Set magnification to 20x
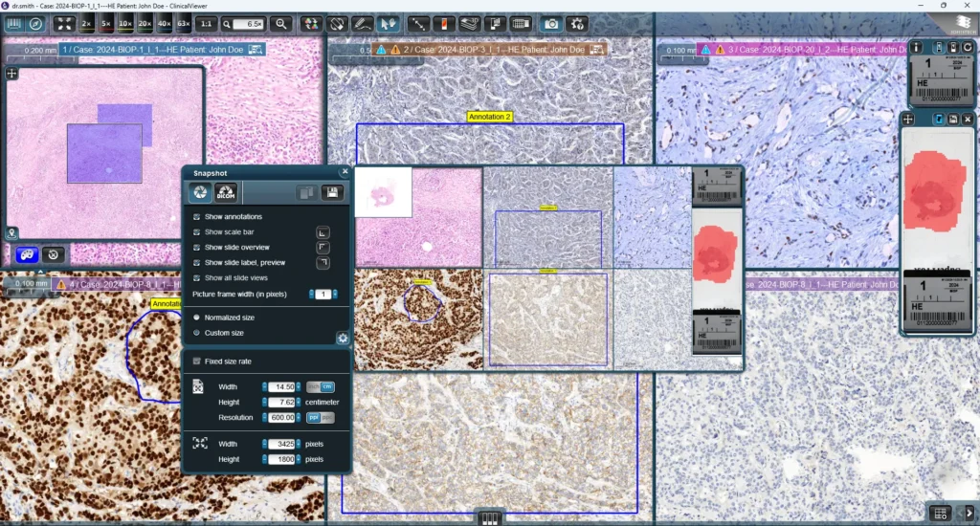Image resolution: width=980 pixels, height=526 pixels. pos(145,24)
